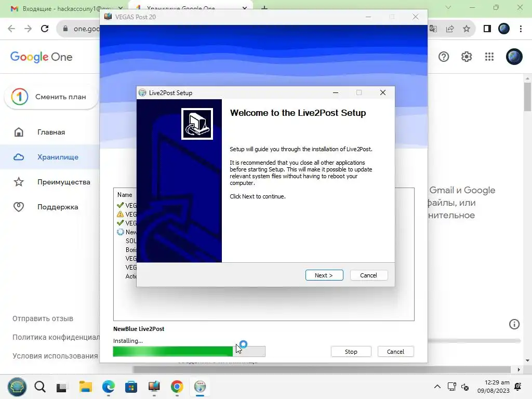Click the Live2Post Setup title bar icon
Image resolution: width=532 pixels, height=399 pixels.
tap(142, 92)
